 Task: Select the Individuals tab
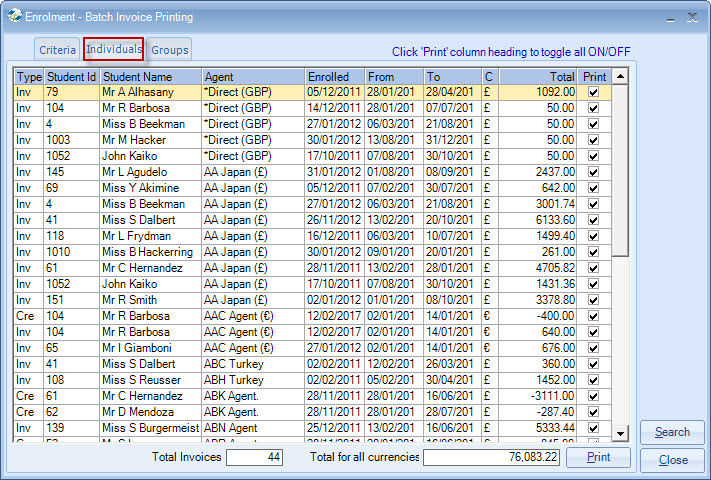114,50
